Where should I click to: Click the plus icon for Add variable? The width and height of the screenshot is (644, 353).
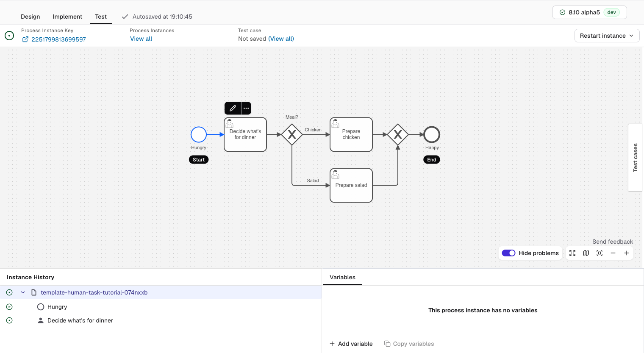point(332,344)
